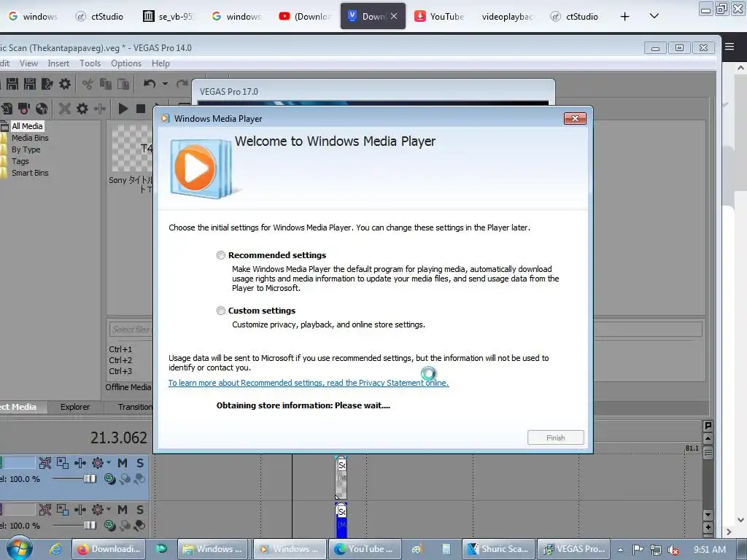Open the Options menu in VEGAS Pro
The height and width of the screenshot is (560, 747).
click(126, 63)
